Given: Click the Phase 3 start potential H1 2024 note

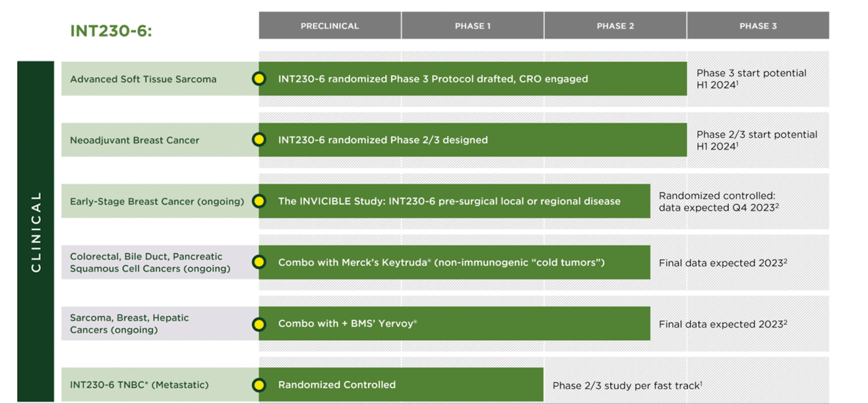Looking at the screenshot, I should 751,79.
